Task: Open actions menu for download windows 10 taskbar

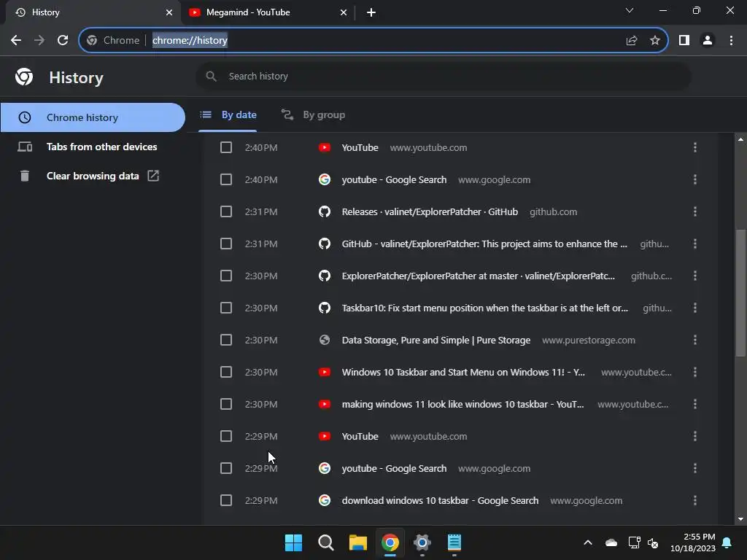Action: [x=695, y=500]
